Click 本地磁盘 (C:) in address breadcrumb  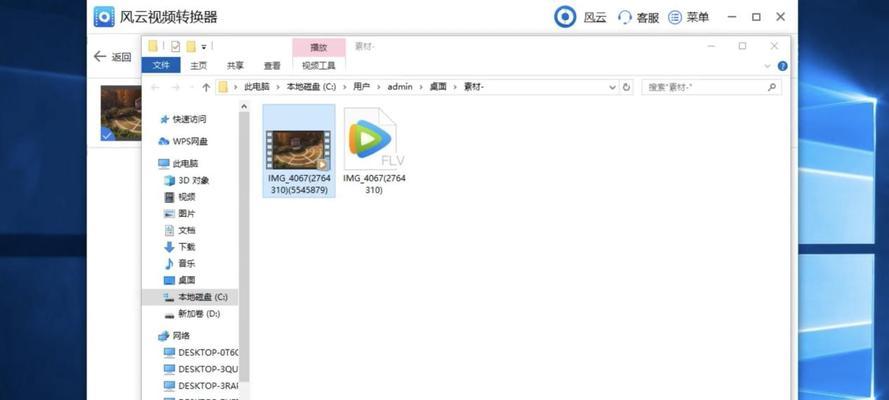(x=311, y=87)
